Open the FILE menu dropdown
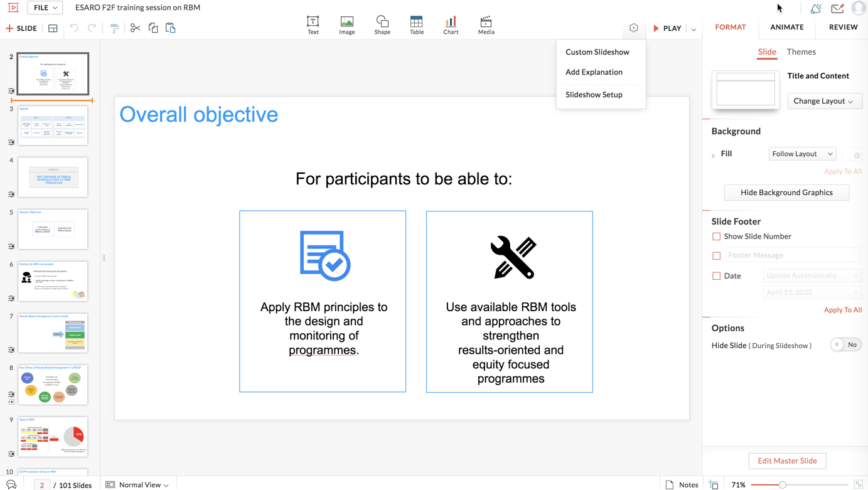This screenshot has height=490, width=868. coord(45,8)
